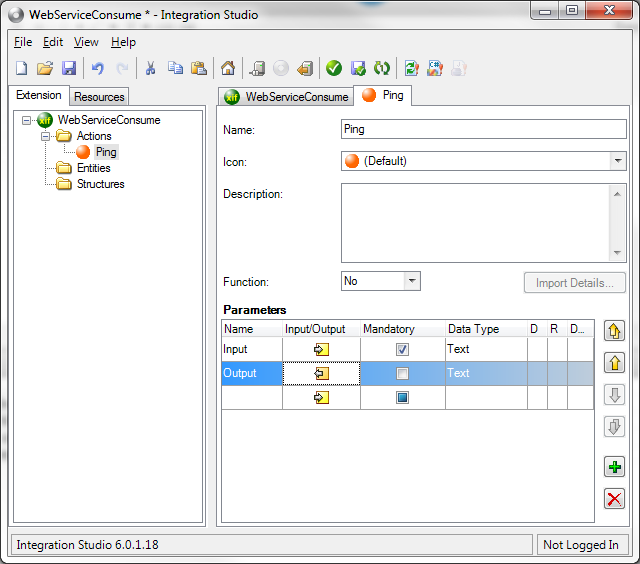This screenshot has width=640, height=564.
Task: Uncheck Mandatory for the Input parameter
Action: tap(402, 350)
